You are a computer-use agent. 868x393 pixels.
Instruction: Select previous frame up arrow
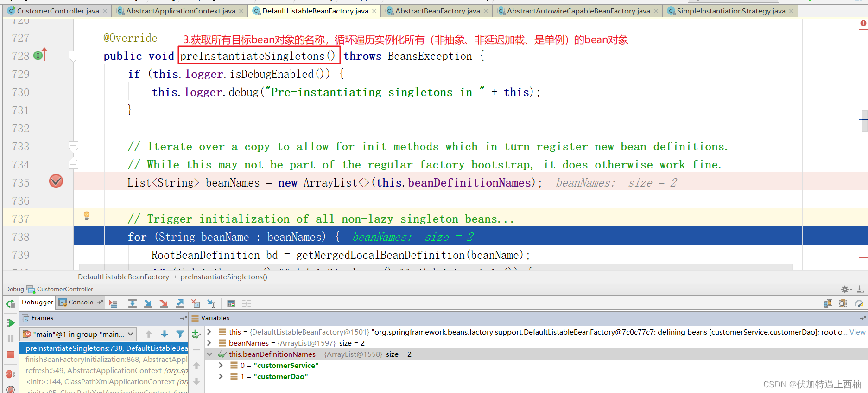(x=149, y=334)
